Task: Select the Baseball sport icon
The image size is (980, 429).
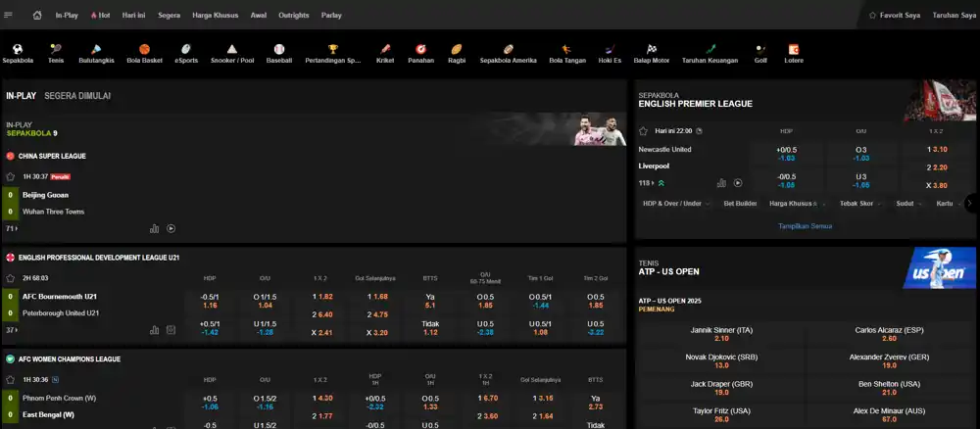Action: pyautogui.click(x=278, y=49)
